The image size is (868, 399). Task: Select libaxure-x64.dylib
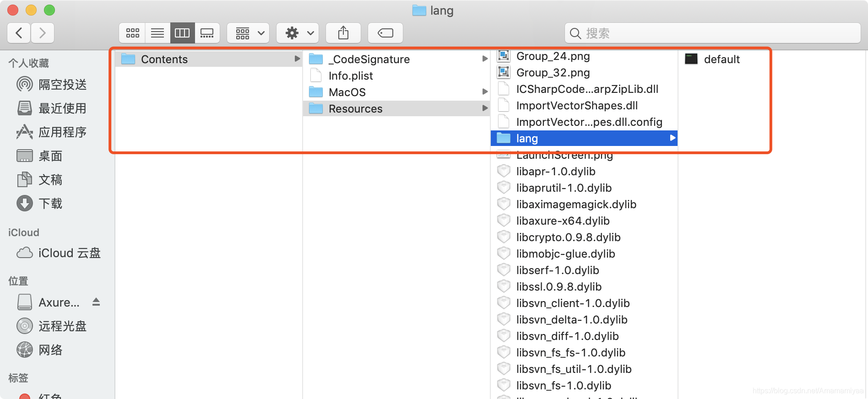coord(584,221)
